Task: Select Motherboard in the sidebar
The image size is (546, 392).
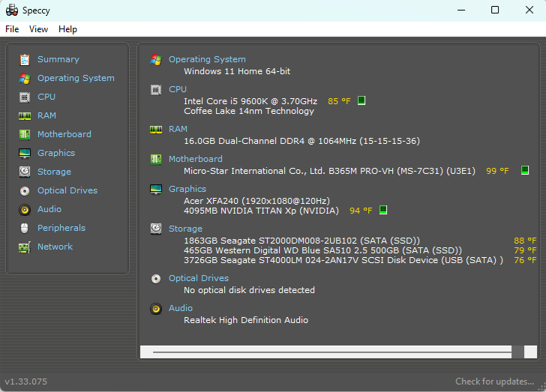Action: pyautogui.click(x=64, y=134)
